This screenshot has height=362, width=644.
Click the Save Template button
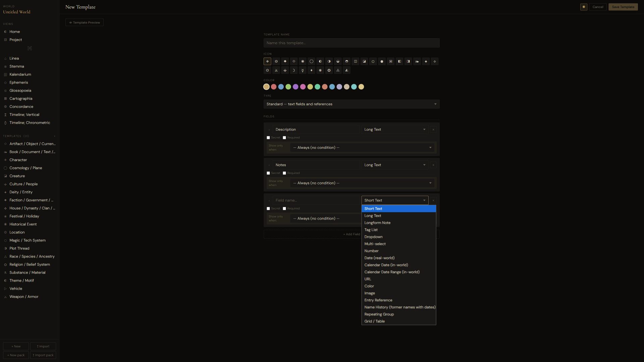tap(623, 7)
